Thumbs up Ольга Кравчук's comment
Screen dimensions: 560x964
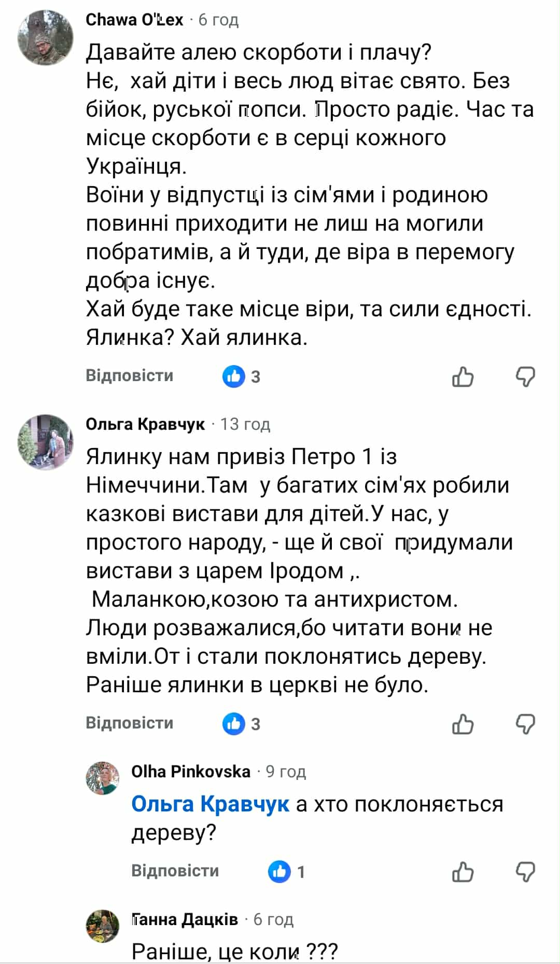[463, 724]
